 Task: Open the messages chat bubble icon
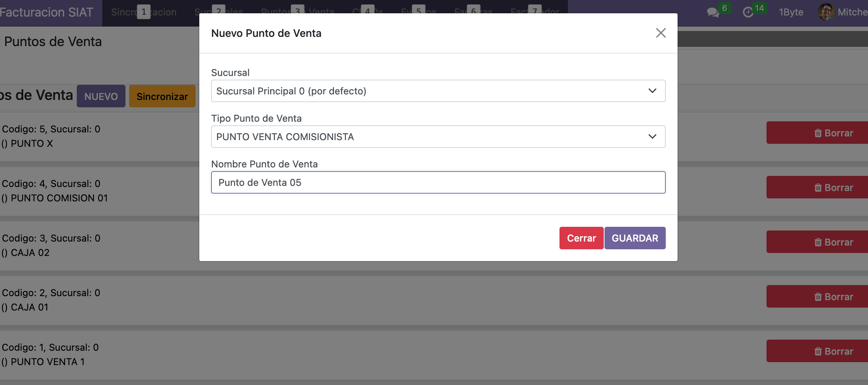click(x=713, y=12)
